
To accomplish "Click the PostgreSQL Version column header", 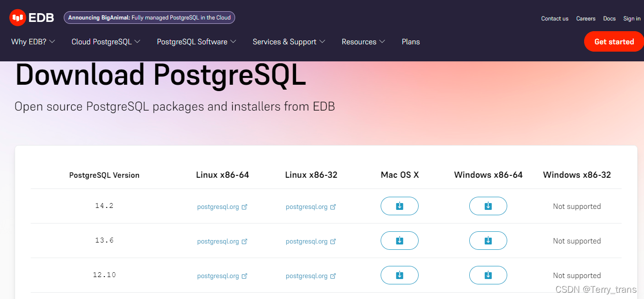I will pyautogui.click(x=104, y=175).
